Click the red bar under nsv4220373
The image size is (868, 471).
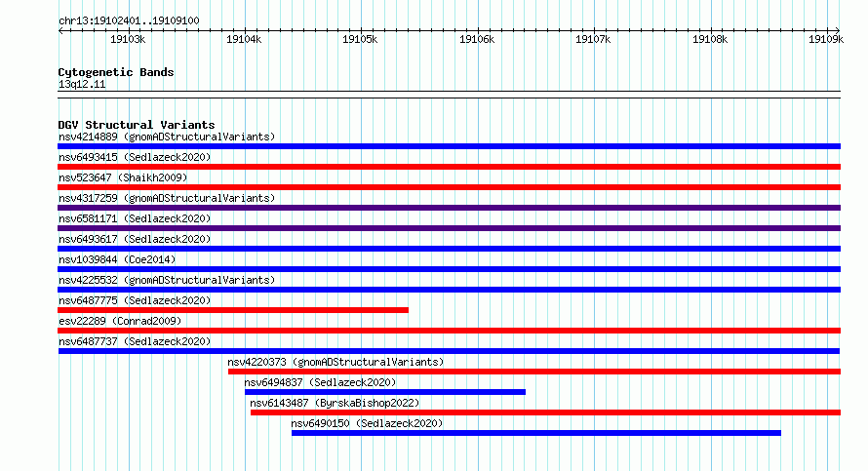(x=534, y=372)
